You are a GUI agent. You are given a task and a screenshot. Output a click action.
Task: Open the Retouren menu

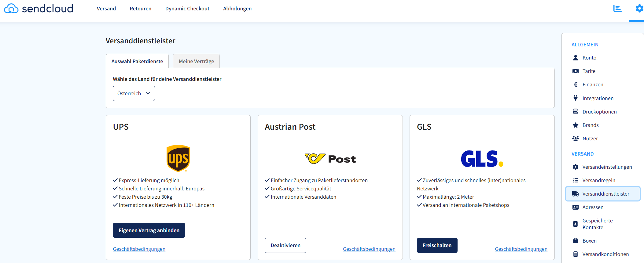coord(140,9)
